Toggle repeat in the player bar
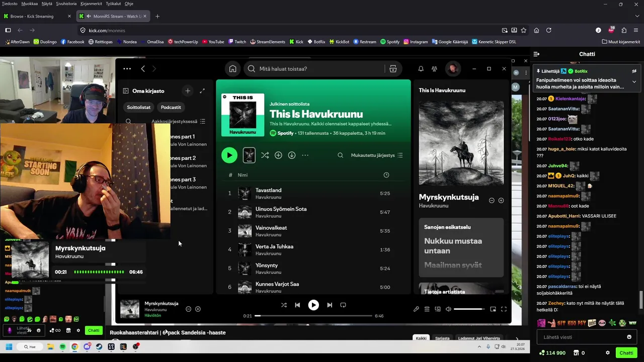The image size is (644, 362). click(x=343, y=305)
